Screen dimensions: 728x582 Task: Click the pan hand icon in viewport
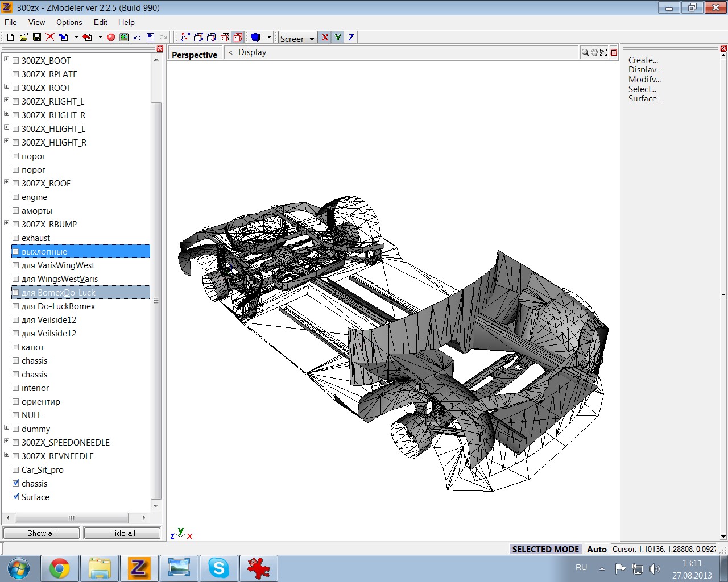pos(594,52)
